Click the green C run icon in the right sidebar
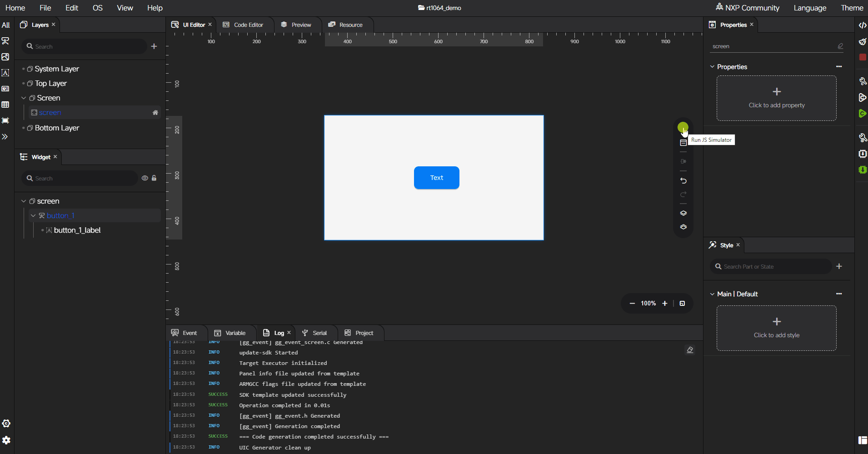The width and height of the screenshot is (868, 454). coord(862,113)
